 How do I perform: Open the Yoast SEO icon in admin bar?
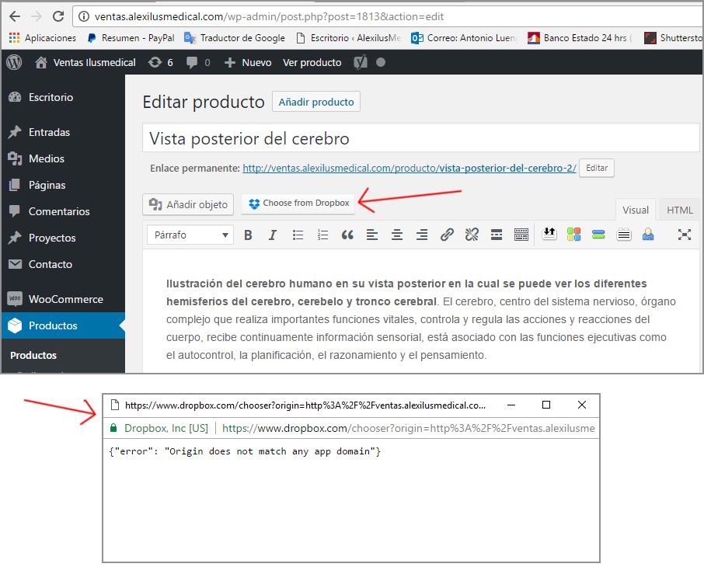pos(361,62)
